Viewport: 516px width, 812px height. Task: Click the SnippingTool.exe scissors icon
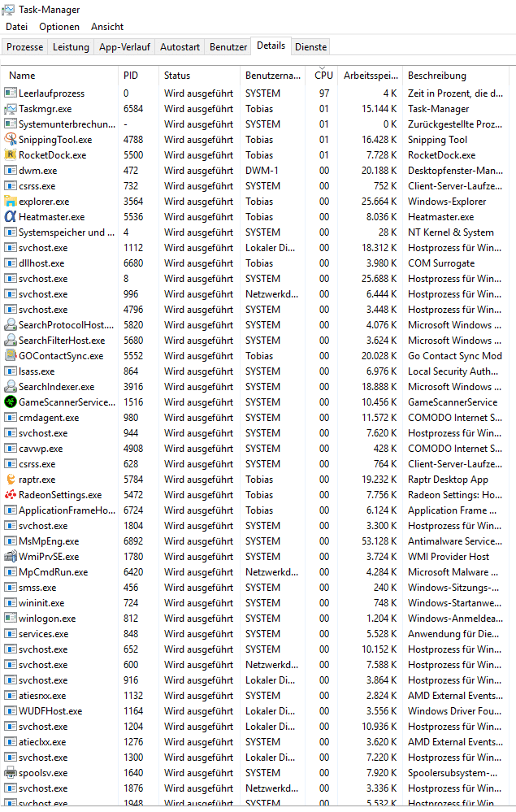pos(11,139)
